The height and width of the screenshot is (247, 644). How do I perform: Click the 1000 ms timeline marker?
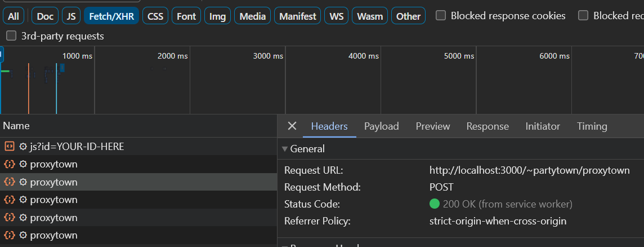(x=77, y=56)
